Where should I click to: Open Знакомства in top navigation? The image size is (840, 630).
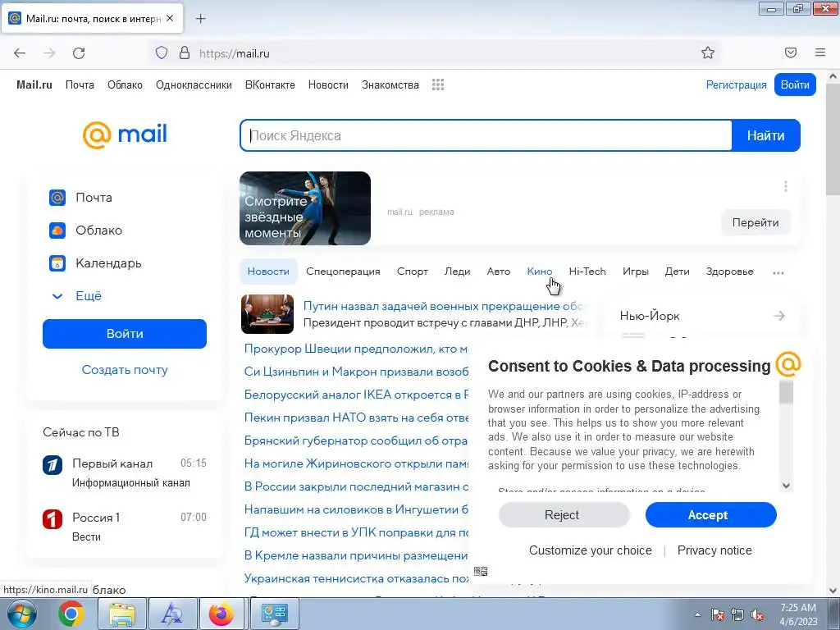click(x=390, y=84)
